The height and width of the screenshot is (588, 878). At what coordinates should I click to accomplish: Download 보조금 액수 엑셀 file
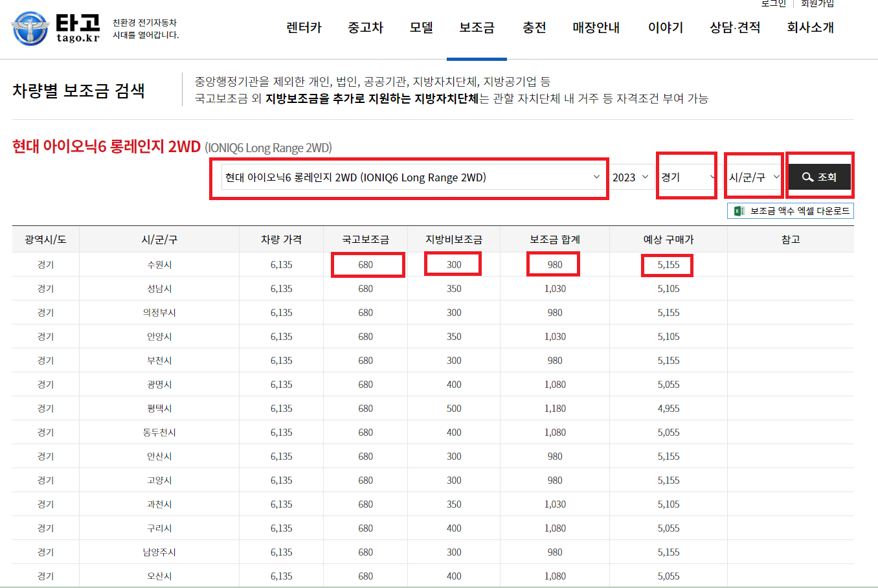pyautogui.click(x=791, y=211)
